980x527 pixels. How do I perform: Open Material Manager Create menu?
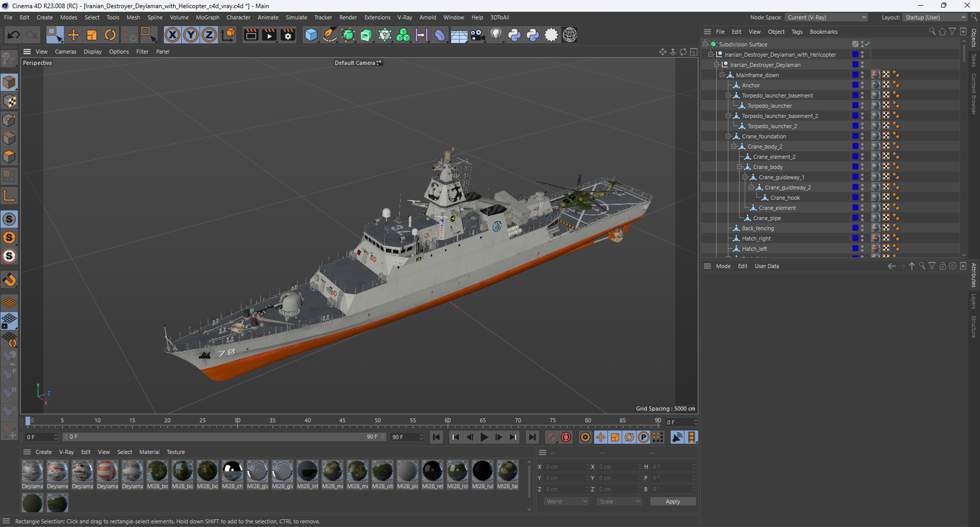[43, 452]
